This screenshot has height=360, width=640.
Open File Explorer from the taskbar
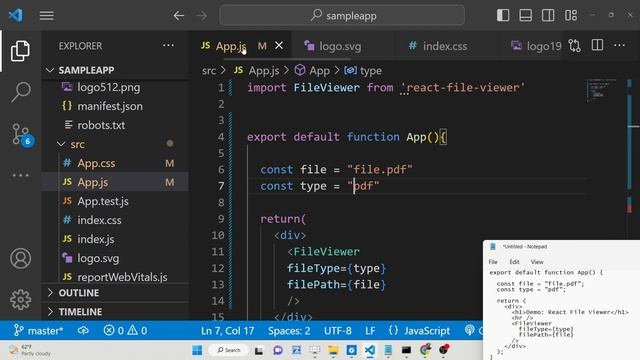point(333,350)
